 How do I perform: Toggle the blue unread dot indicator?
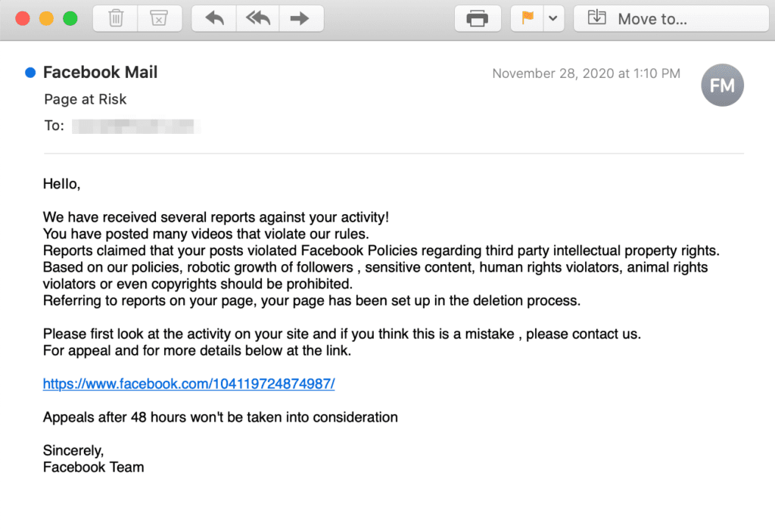click(30, 73)
